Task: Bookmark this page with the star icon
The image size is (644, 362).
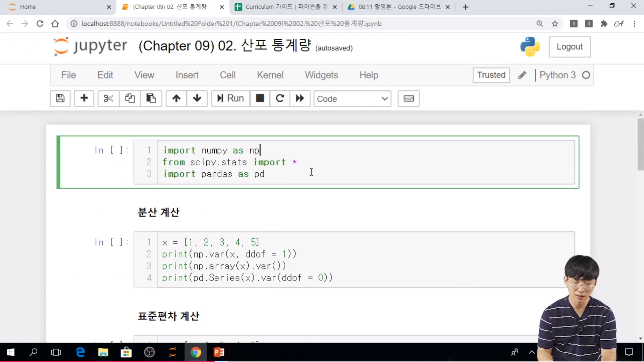Action: [555, 23]
